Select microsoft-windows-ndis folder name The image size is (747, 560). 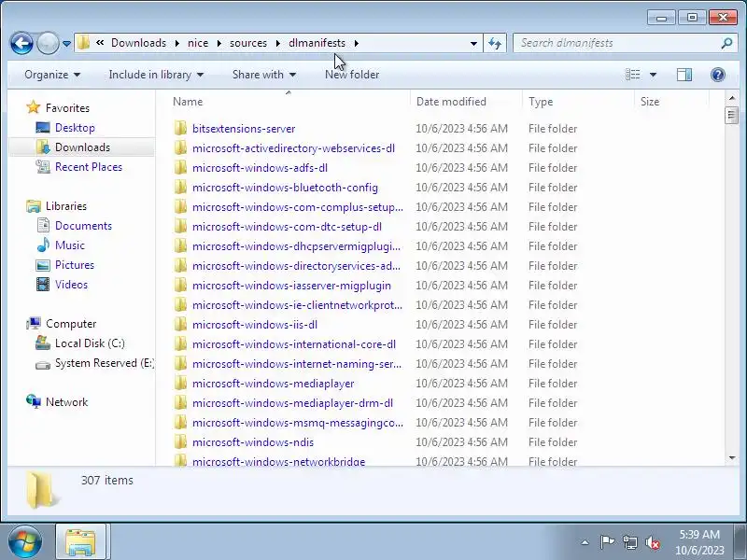253,442
